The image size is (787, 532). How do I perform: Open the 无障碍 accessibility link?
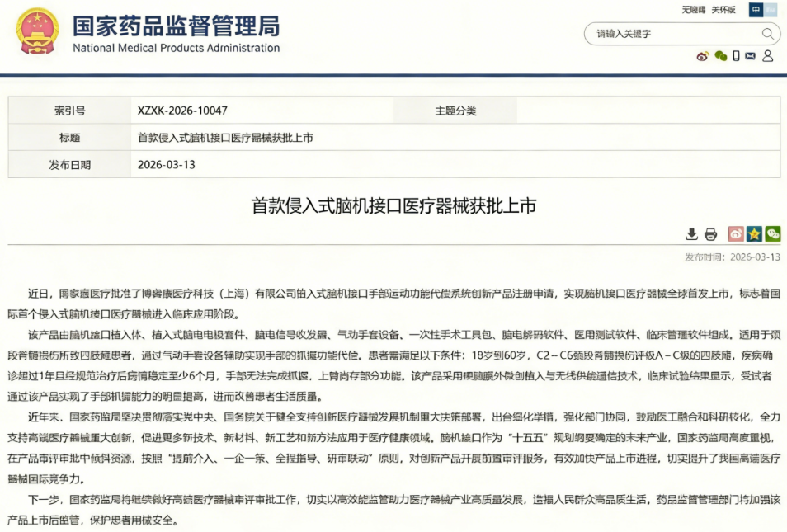(x=694, y=10)
